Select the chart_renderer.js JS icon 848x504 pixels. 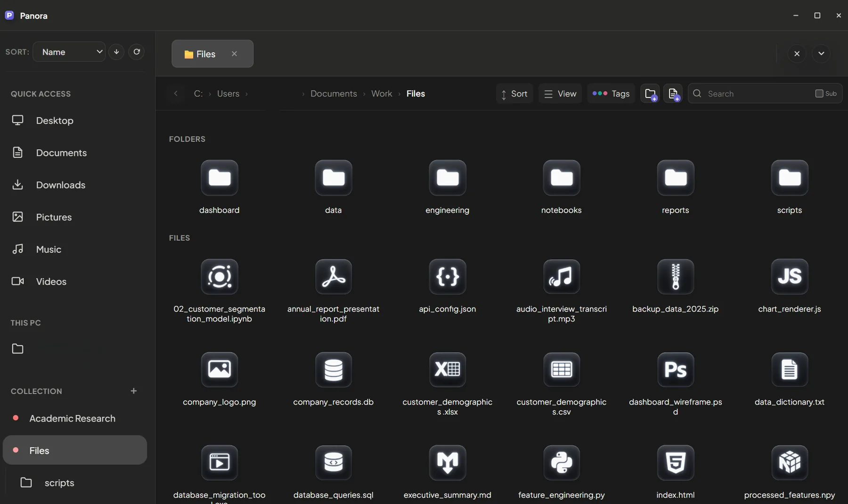(790, 277)
